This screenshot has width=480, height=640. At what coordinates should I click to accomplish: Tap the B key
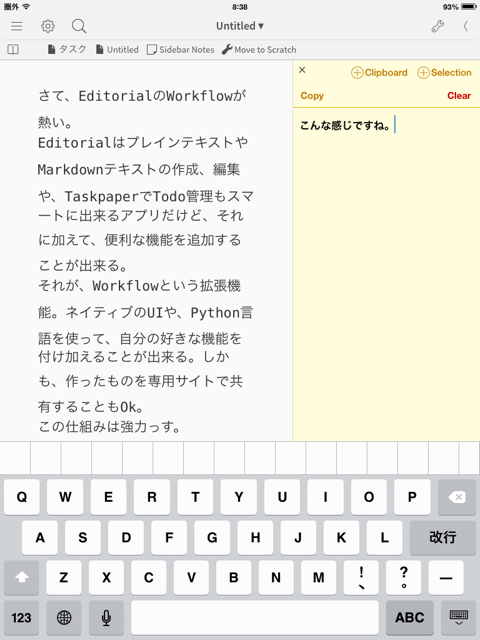[x=233, y=577]
